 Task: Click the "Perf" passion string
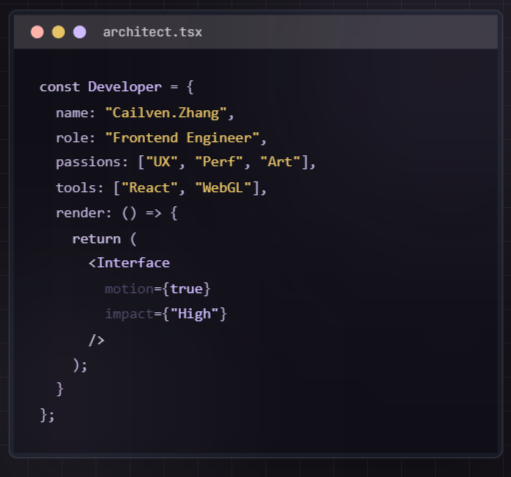tap(219, 162)
